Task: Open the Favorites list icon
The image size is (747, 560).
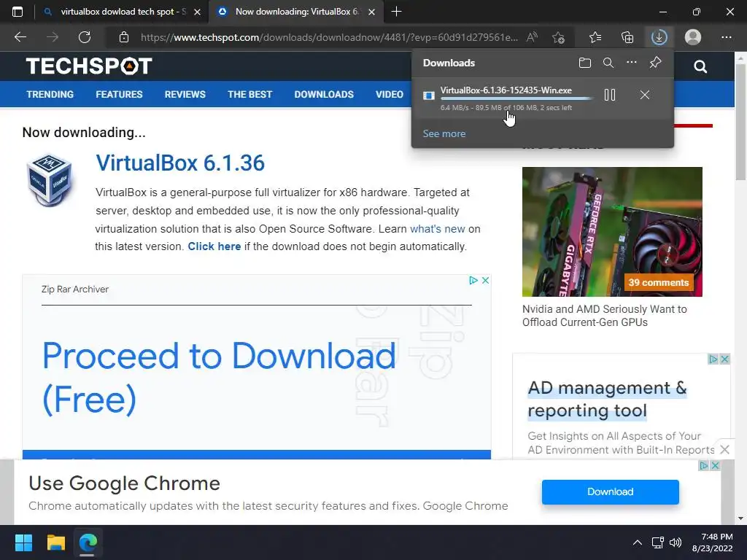Action: [595, 37]
